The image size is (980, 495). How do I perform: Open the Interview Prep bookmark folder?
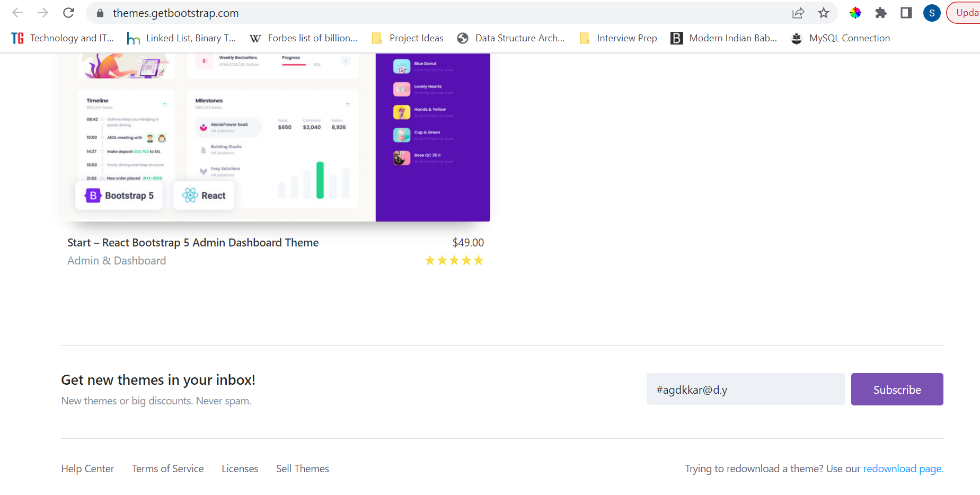click(627, 38)
